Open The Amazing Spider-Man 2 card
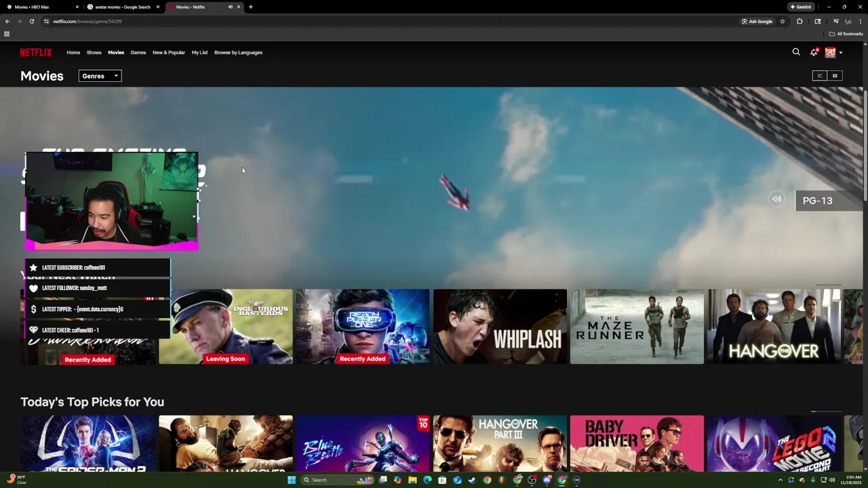868x488 pixels. (x=89, y=443)
